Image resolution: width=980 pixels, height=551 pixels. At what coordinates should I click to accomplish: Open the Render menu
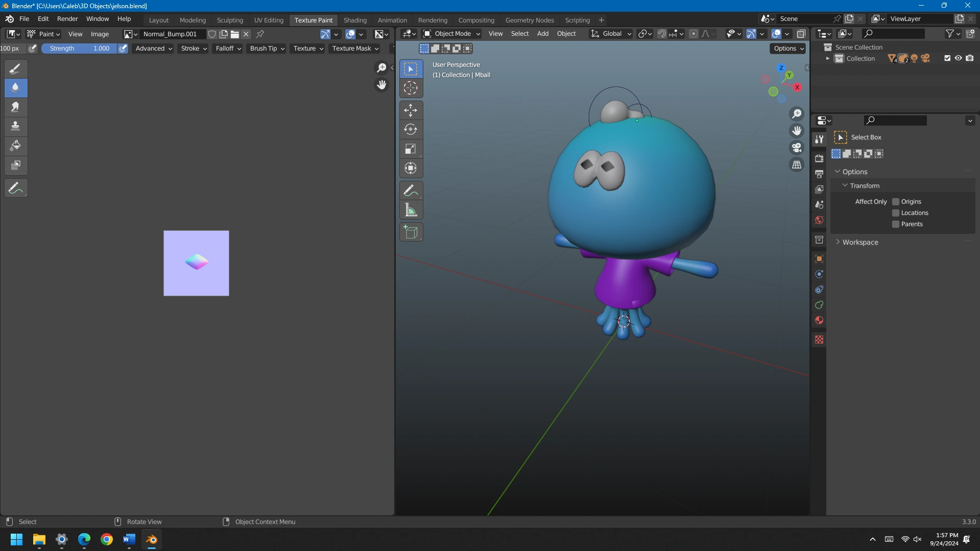(x=67, y=18)
